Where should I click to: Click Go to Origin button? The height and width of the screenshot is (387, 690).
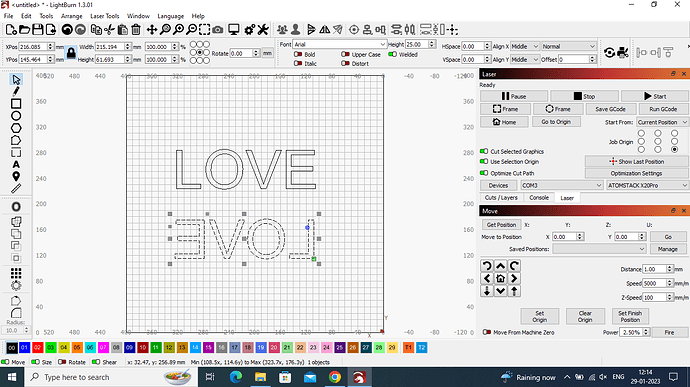tap(556, 122)
